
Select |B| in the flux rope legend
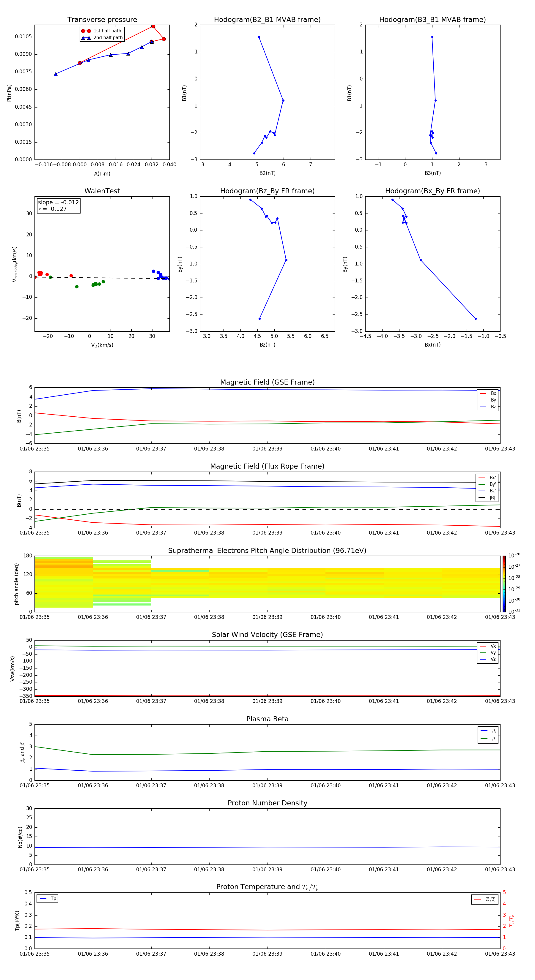coord(487,498)
